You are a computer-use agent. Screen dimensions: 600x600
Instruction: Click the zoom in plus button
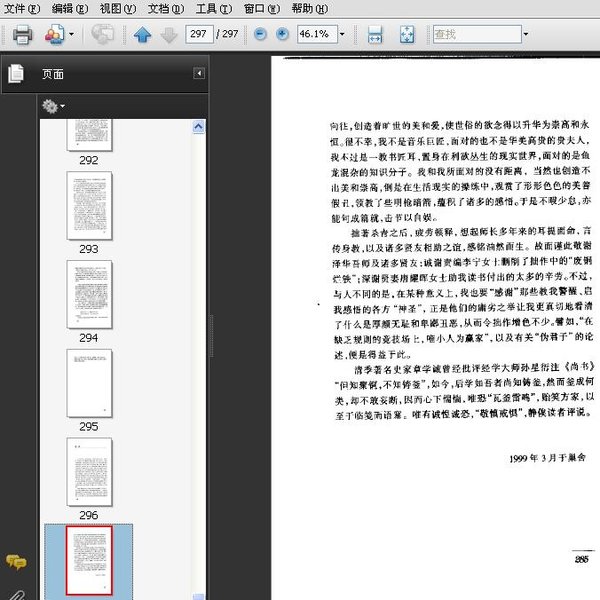(x=282, y=34)
